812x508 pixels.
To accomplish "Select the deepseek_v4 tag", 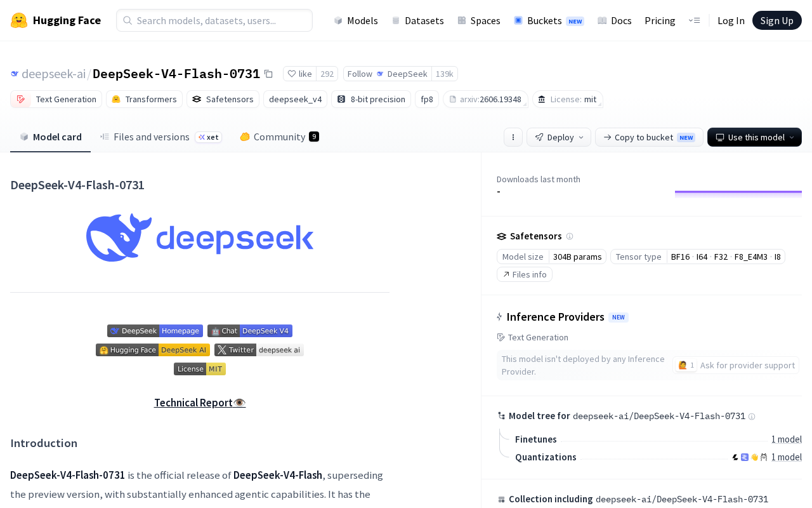I will tap(295, 99).
